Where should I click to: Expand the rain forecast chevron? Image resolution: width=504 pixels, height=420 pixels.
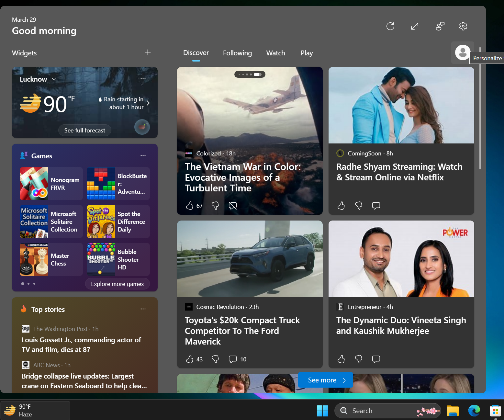coord(148,103)
